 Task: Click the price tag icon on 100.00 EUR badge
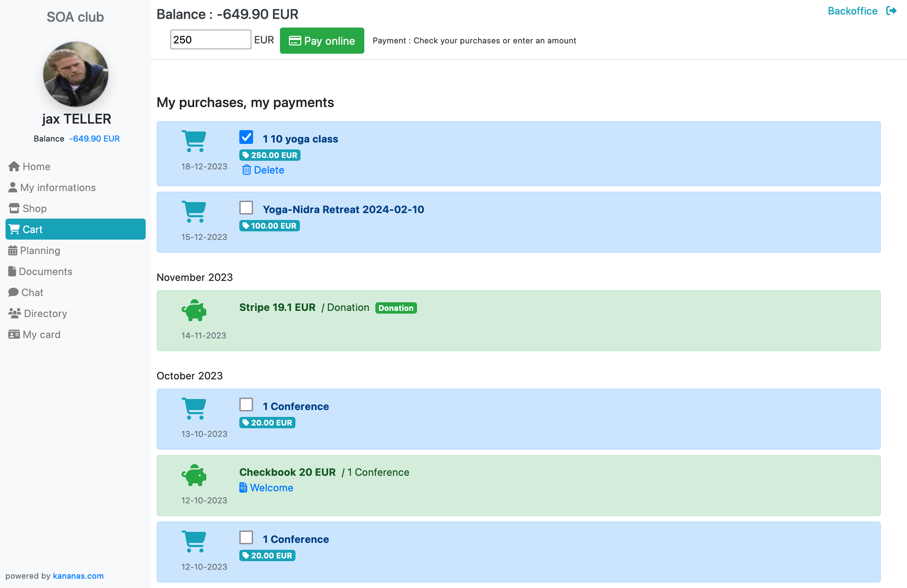(246, 225)
